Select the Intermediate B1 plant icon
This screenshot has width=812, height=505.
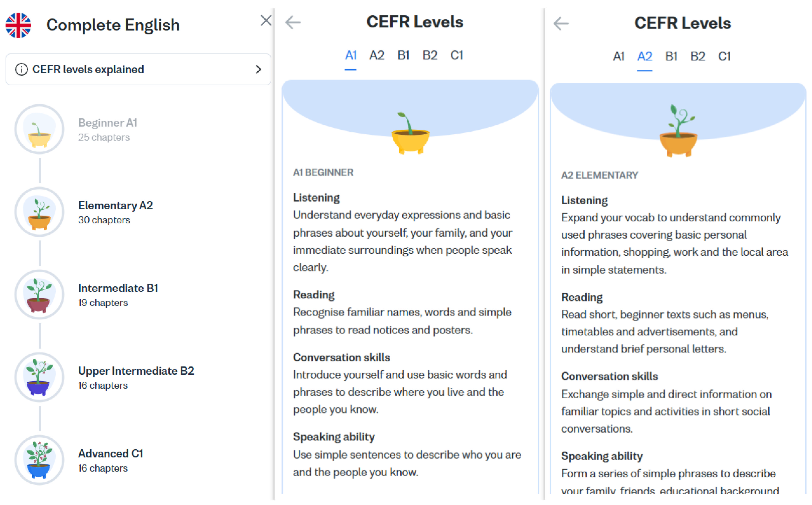click(39, 295)
